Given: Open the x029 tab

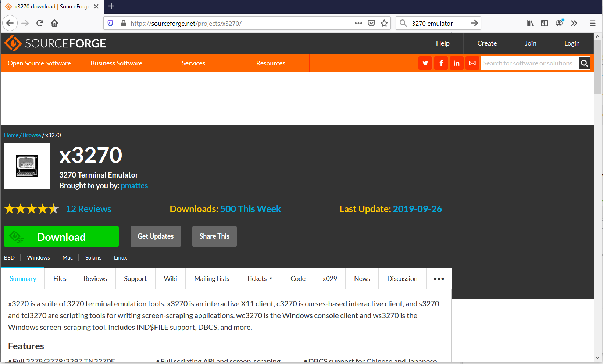Looking at the screenshot, I should (330, 279).
